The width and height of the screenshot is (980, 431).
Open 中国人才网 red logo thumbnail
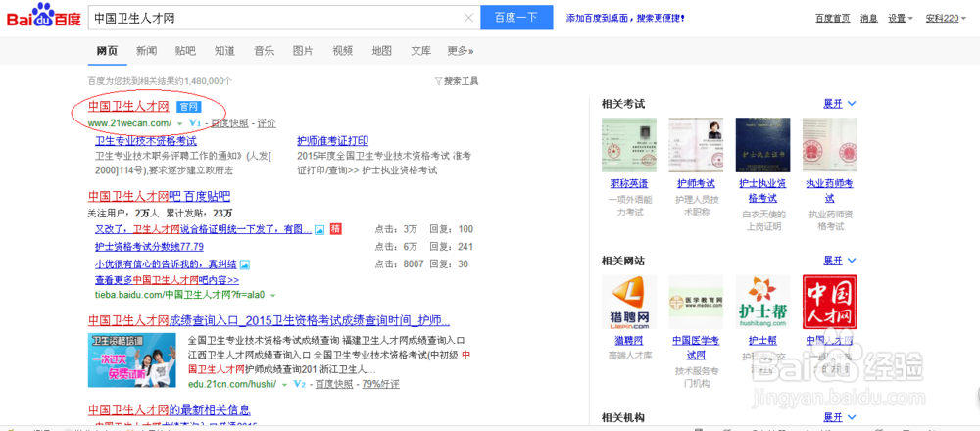coord(829,302)
